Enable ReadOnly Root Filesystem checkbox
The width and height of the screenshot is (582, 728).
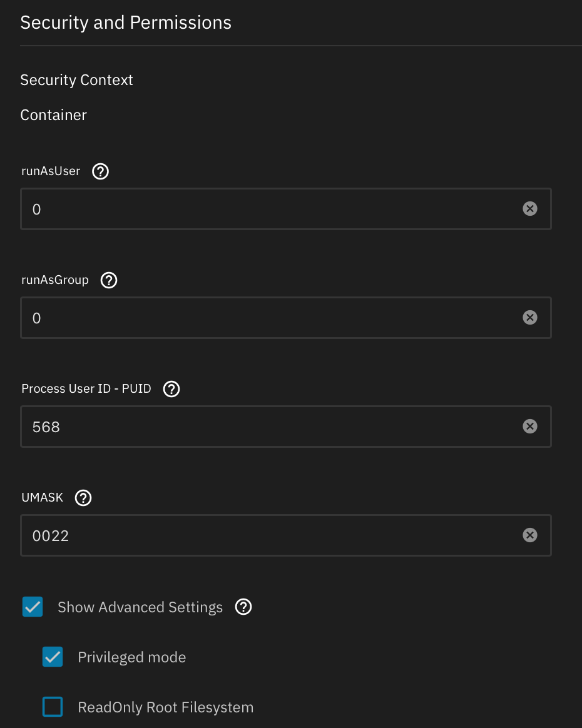53,707
